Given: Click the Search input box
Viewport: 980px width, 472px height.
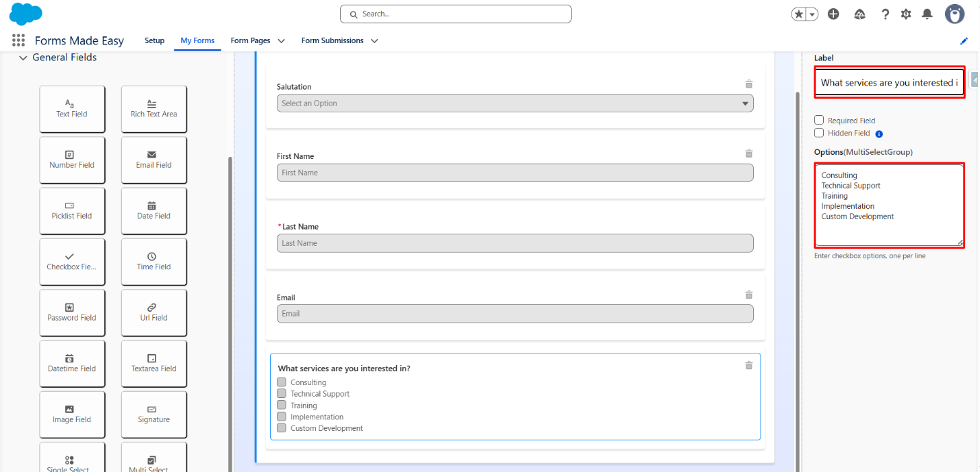Looking at the screenshot, I should click(x=456, y=14).
